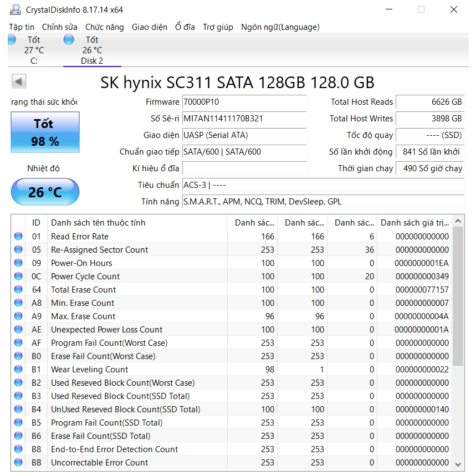
Task: Click the Firmware field 70000P10
Action: tap(244, 102)
